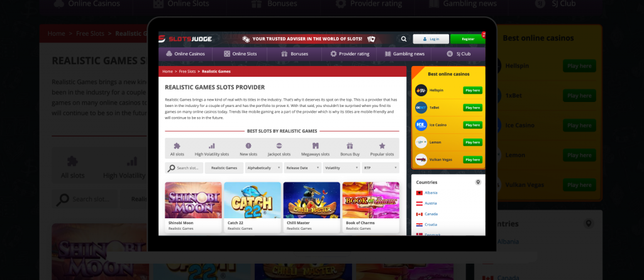The height and width of the screenshot is (280, 644).
Task: Click Free Slots breadcrumb link on laptop screen
Action: [x=187, y=71]
